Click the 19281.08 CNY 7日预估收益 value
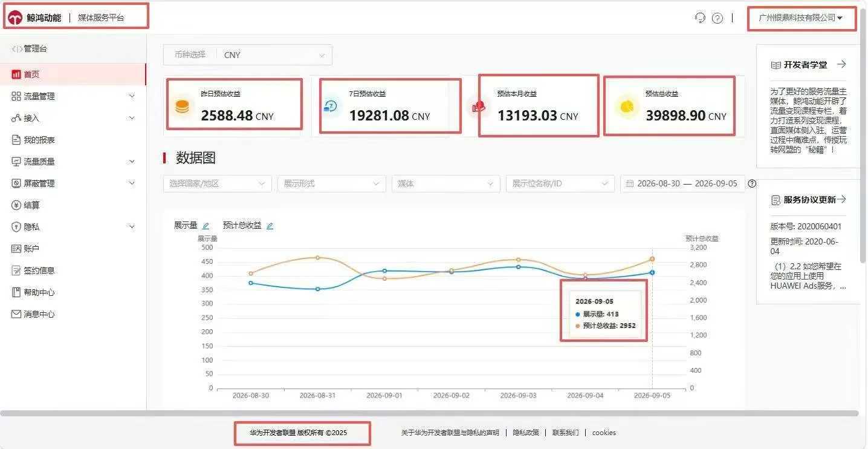The height and width of the screenshot is (449, 868). coord(389,116)
